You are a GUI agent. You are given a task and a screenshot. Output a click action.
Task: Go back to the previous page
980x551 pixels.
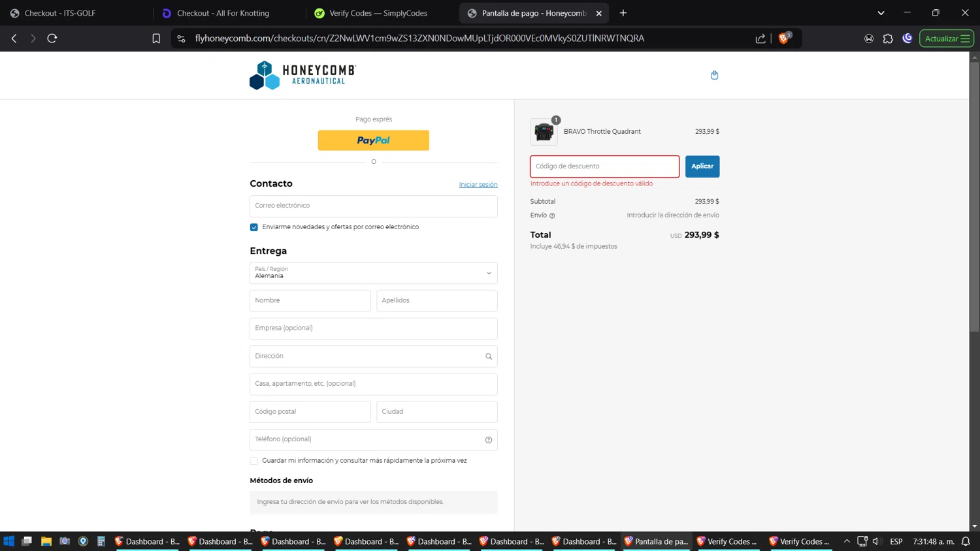[14, 39]
